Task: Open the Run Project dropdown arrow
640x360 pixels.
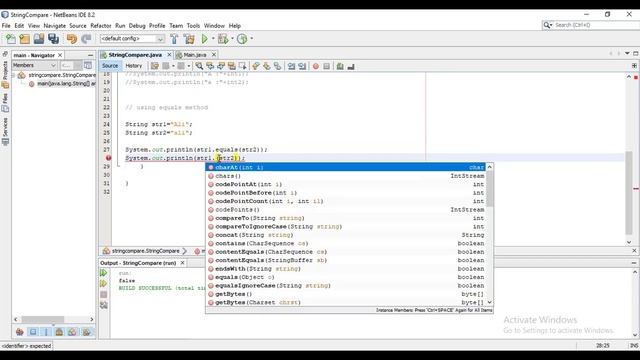Action: pyautogui.click(x=213, y=39)
